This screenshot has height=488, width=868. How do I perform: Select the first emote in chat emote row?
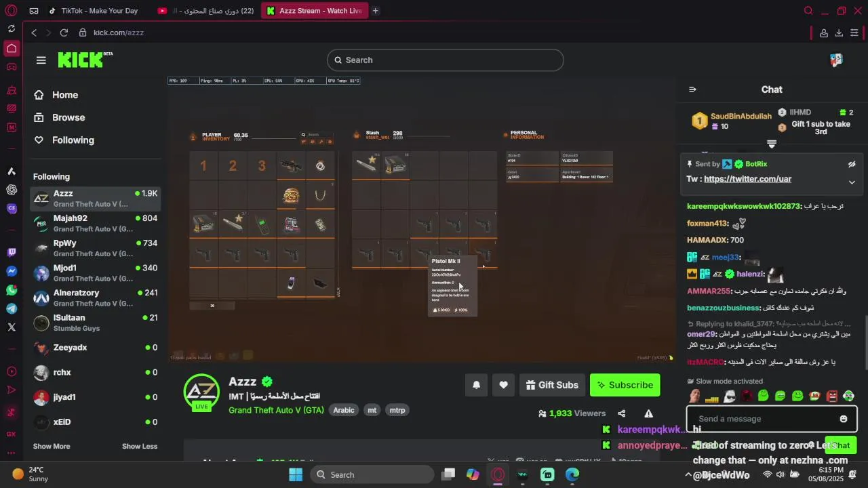pos(694,396)
